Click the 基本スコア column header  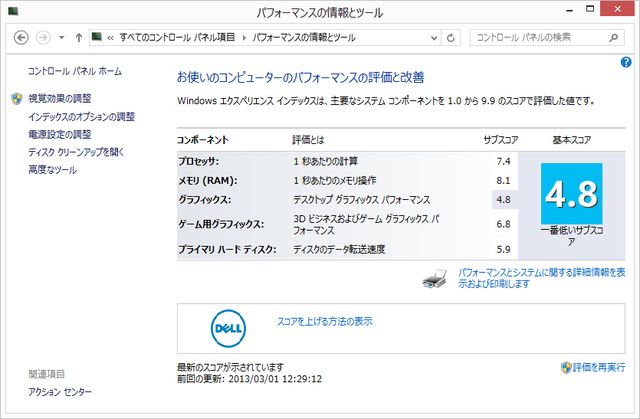click(x=571, y=140)
